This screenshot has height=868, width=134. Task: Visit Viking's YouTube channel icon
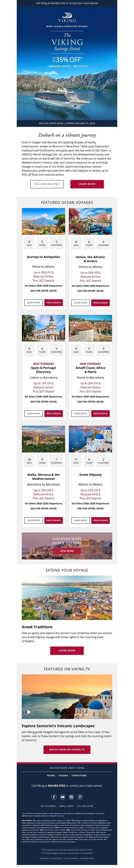pos(62,797)
